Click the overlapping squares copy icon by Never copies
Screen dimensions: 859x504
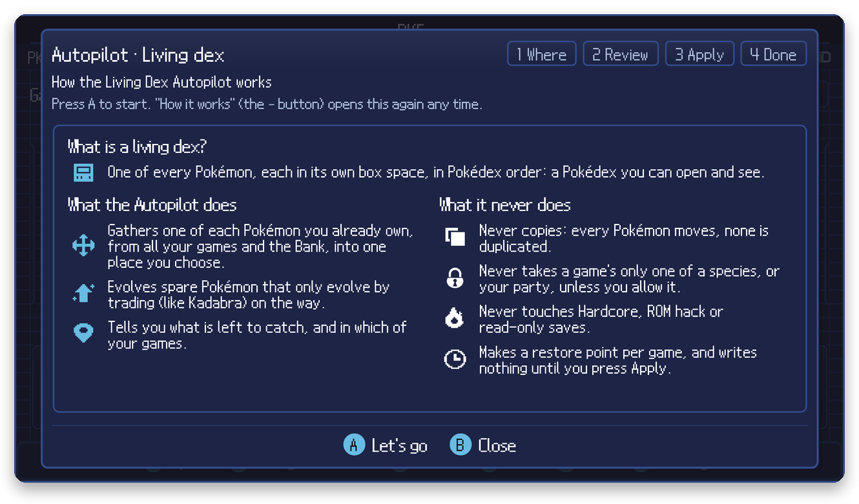455,237
